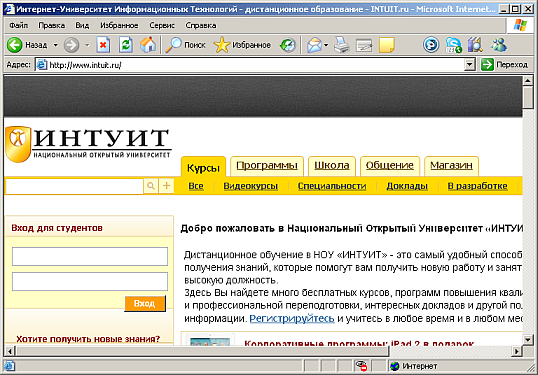Image resolution: width=538 pixels, height=375 pixels.
Task: Open the Search (Поиск) toolbar button
Action: pos(186,45)
